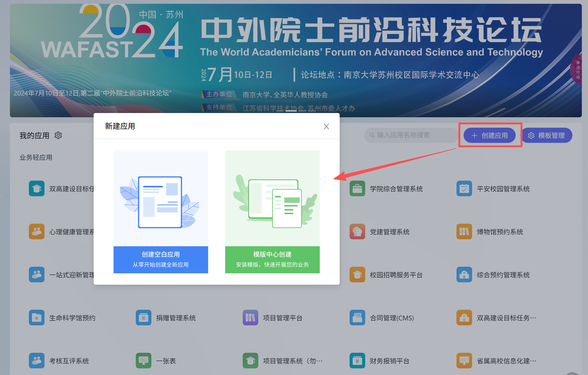Screen dimensions: 588x375
Task: Open the 心理健康管理系 app icon
Action: pyautogui.click(x=37, y=231)
